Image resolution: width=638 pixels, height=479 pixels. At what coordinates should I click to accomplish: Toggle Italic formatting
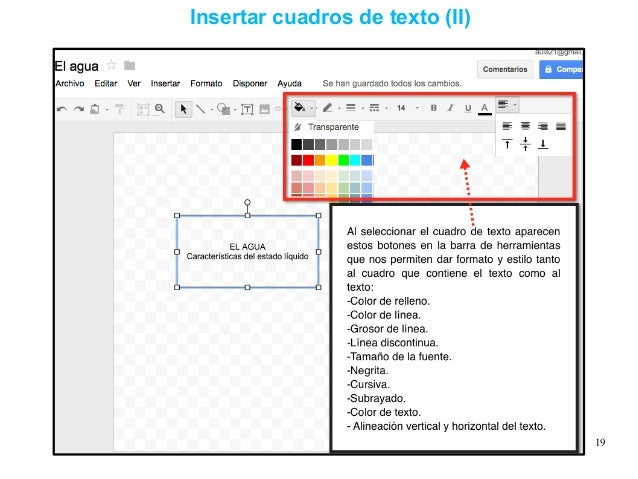click(450, 108)
